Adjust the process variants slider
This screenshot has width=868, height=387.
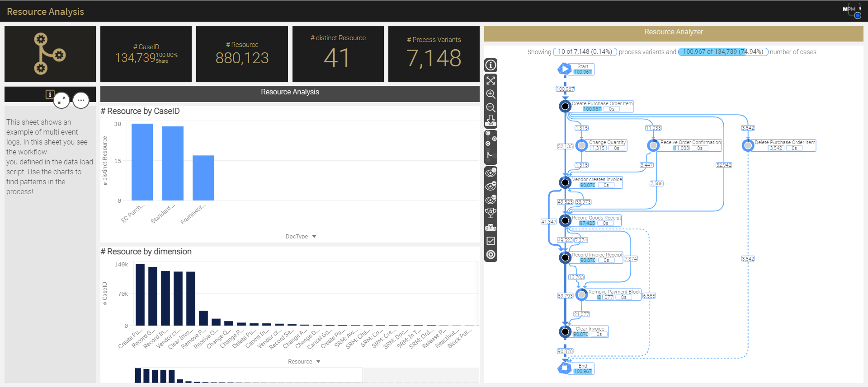[585, 52]
